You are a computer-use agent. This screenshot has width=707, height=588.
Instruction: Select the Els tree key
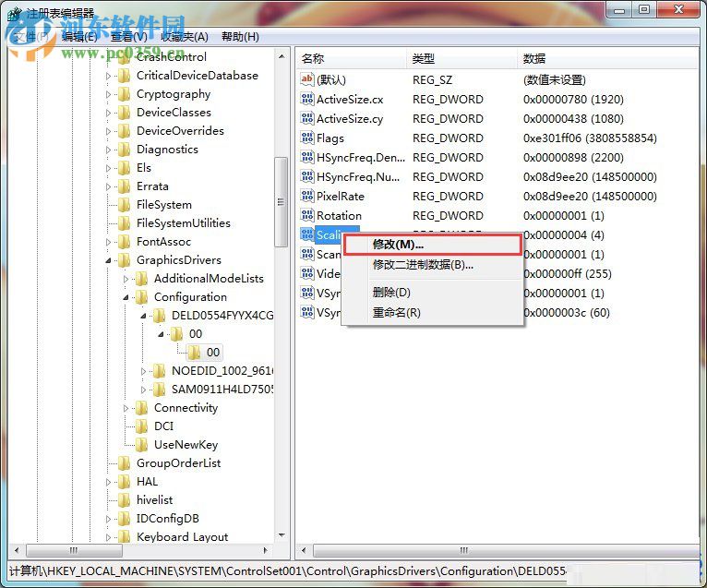(144, 168)
